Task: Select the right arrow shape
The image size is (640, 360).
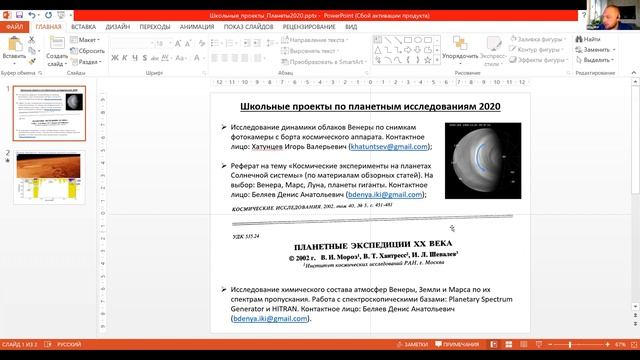Action: [x=407, y=50]
